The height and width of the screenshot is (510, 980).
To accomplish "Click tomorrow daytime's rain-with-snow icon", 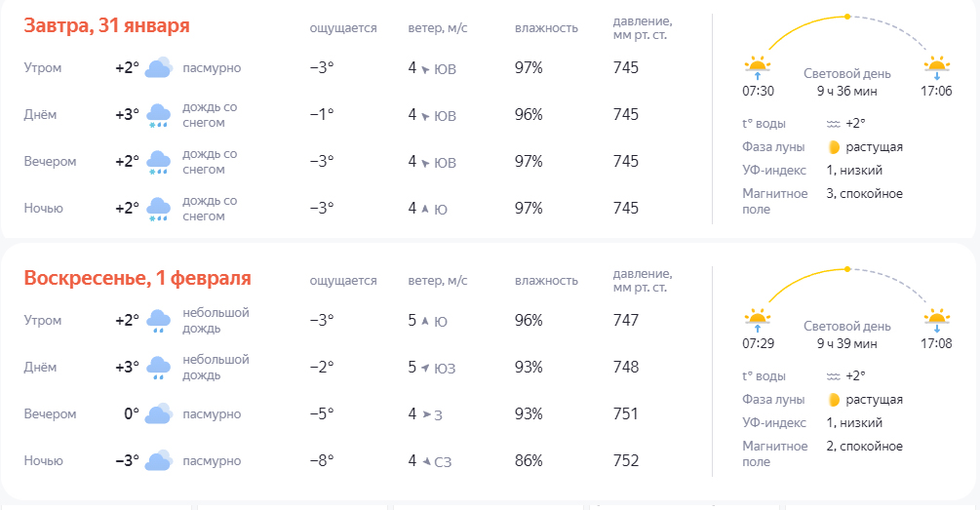I will click(x=159, y=115).
